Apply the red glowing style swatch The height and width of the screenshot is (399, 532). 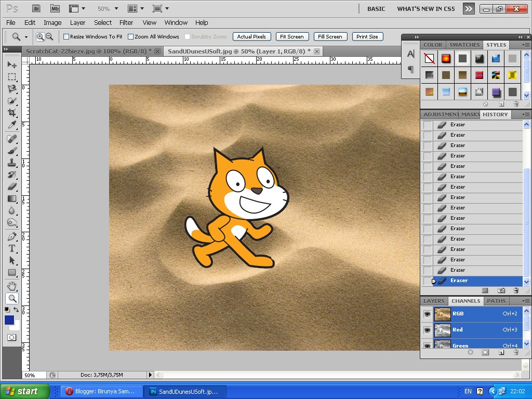tap(446, 58)
